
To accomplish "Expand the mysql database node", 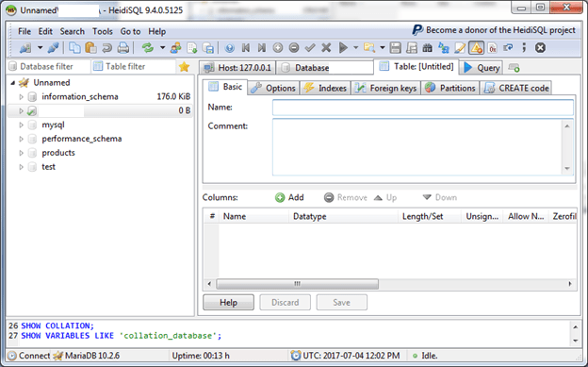I will click(22, 125).
